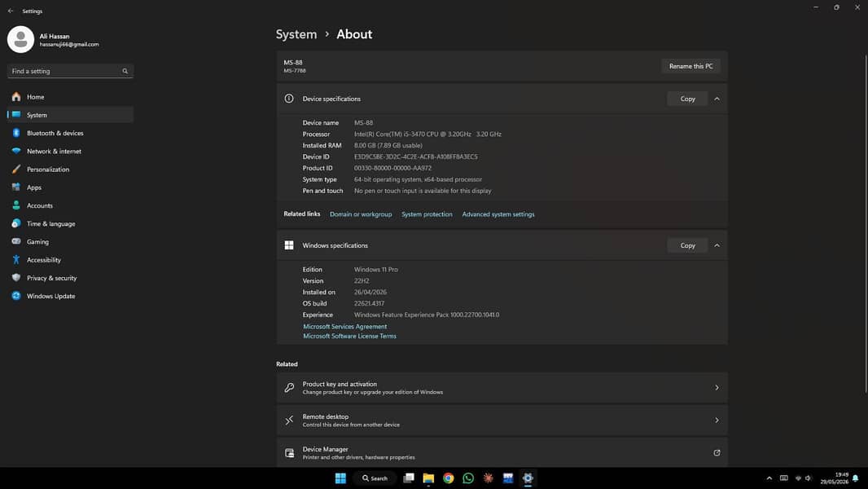Screen dimensions: 868x489
Task: Click the search magnifier in Find a setting
Action: point(125,71)
